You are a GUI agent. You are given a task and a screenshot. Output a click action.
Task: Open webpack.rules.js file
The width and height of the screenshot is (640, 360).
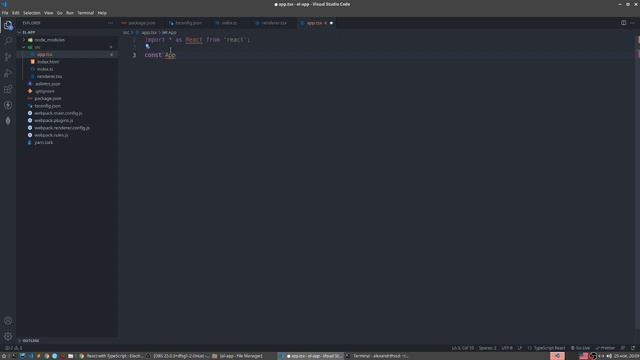(x=67, y=135)
